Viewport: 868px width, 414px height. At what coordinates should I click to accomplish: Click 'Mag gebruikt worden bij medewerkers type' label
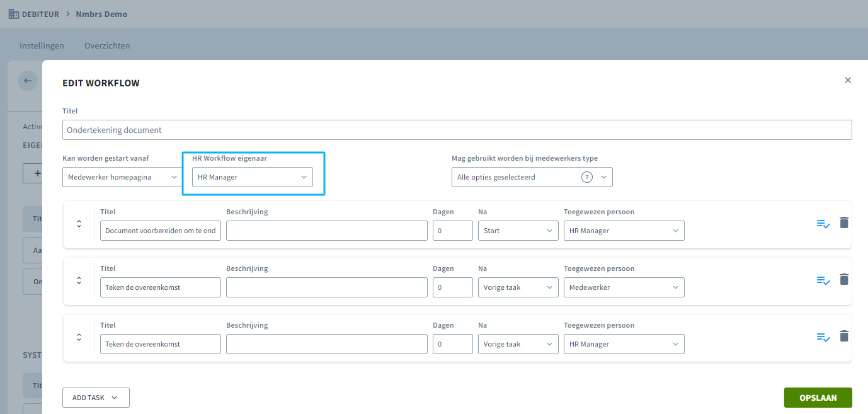click(525, 158)
